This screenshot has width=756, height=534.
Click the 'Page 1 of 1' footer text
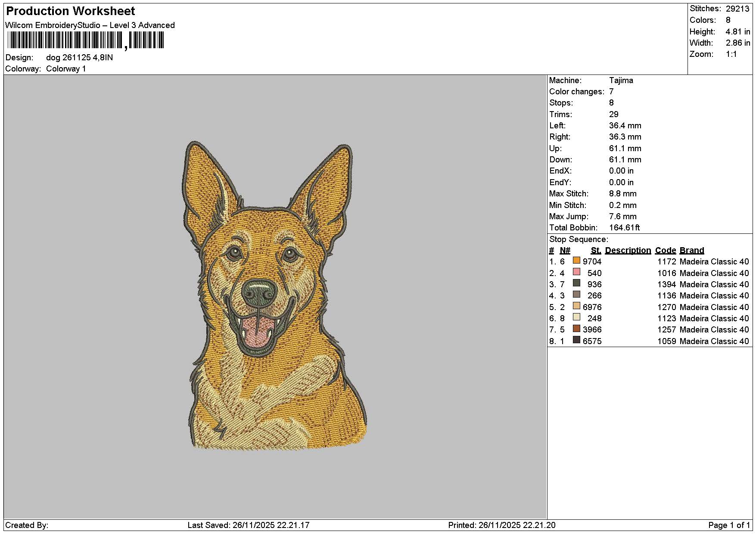pos(729,525)
